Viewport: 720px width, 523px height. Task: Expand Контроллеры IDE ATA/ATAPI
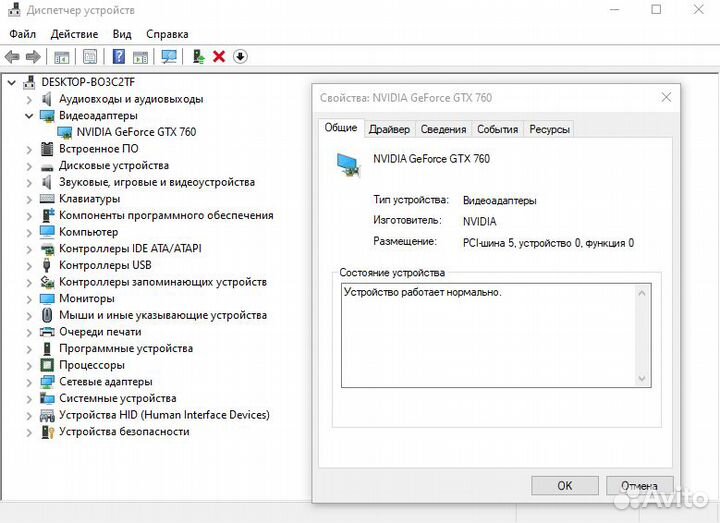coord(29,249)
